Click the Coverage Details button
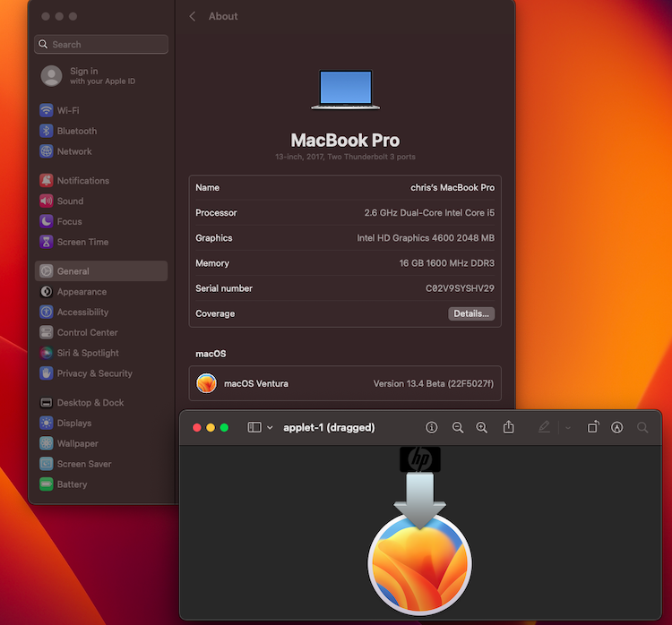The height and width of the screenshot is (625, 672). click(x=471, y=313)
